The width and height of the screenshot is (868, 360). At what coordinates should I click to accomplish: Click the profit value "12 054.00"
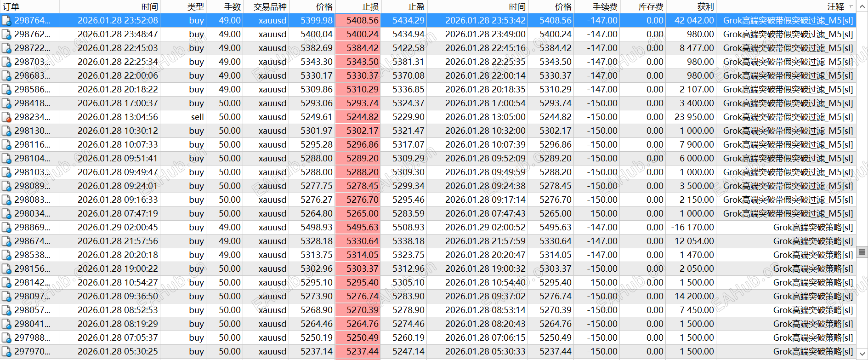694,241
